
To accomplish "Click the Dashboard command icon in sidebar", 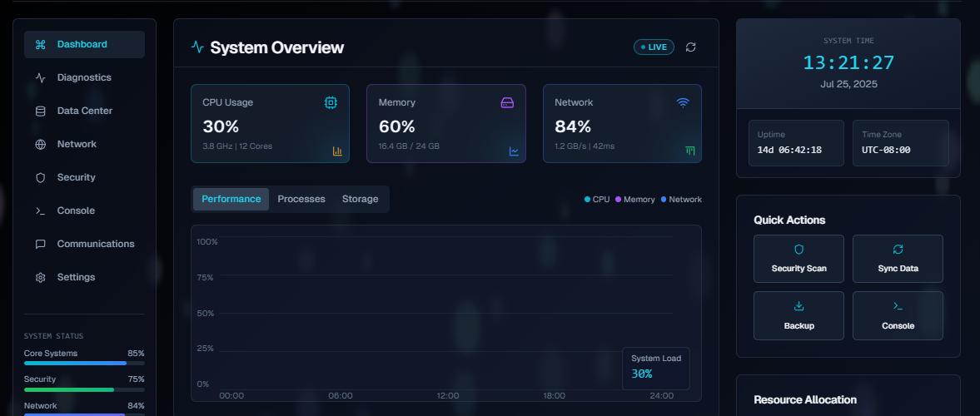I will point(41,44).
